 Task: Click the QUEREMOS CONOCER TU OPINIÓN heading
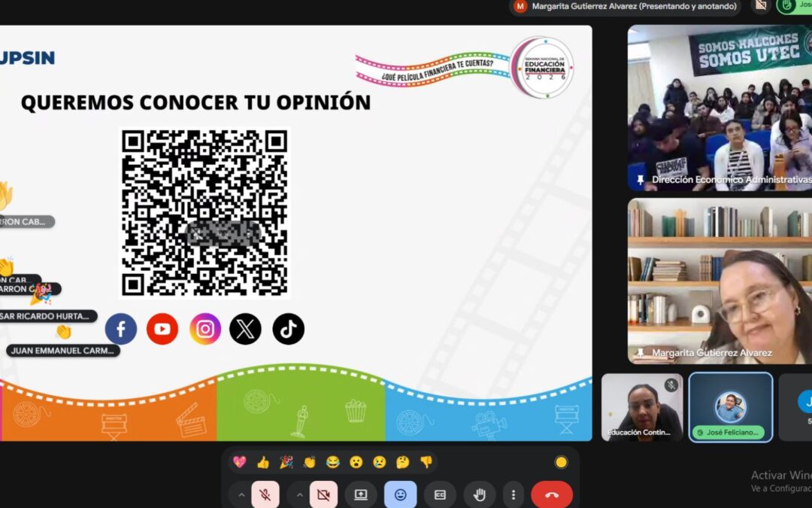coord(195,102)
